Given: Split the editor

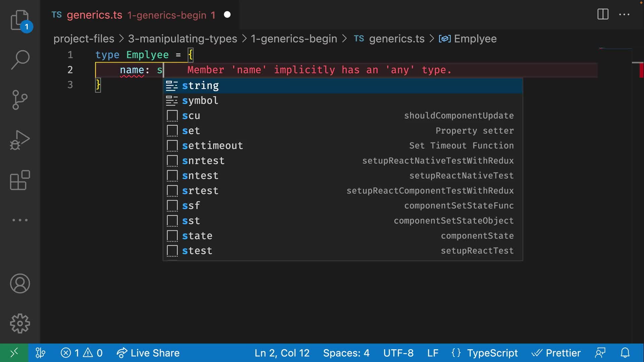Looking at the screenshot, I should tap(603, 14).
